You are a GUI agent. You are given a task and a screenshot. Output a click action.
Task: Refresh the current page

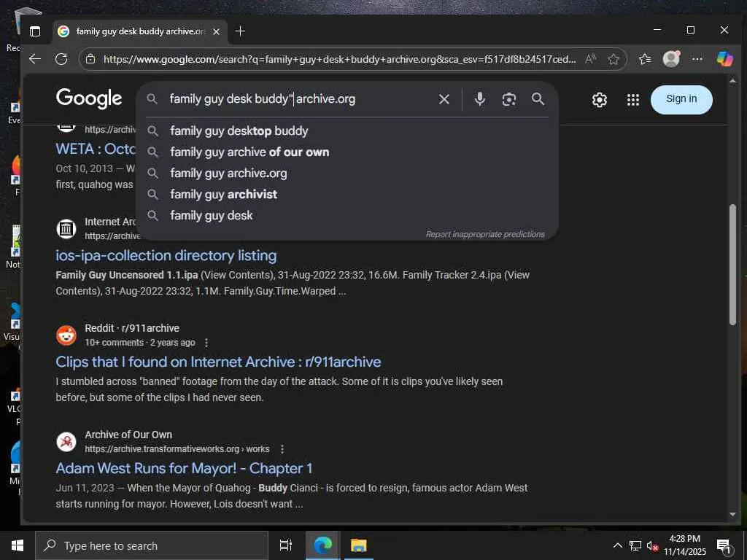(x=61, y=59)
